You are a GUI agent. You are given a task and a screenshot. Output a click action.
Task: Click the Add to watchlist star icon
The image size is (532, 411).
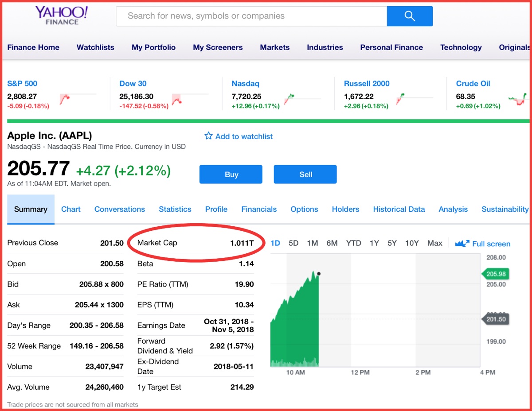(208, 136)
